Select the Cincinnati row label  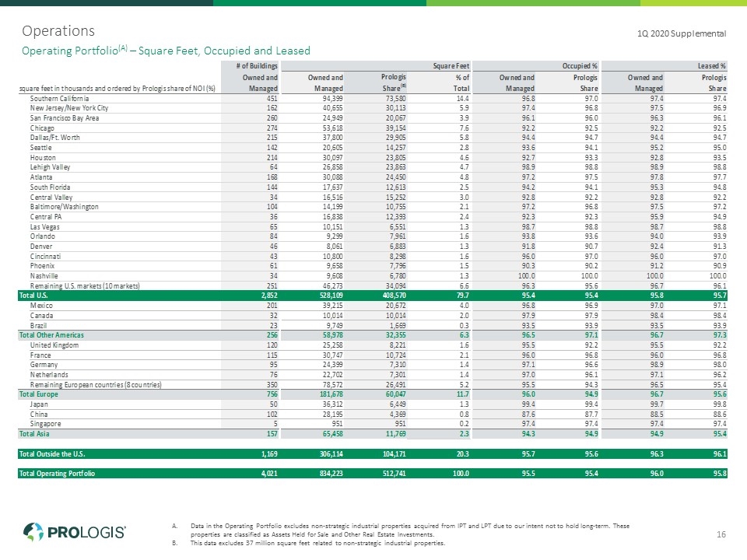pyautogui.click(x=45, y=256)
